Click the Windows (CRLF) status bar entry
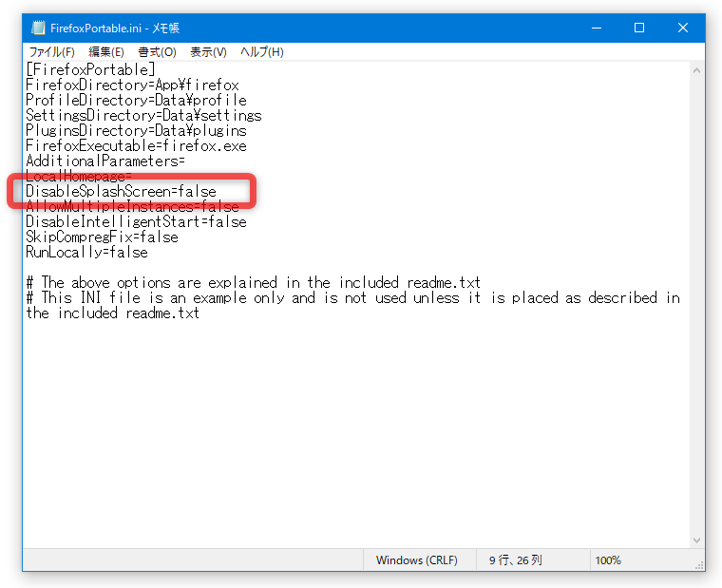Screen dimensions: 722x588 (417, 560)
